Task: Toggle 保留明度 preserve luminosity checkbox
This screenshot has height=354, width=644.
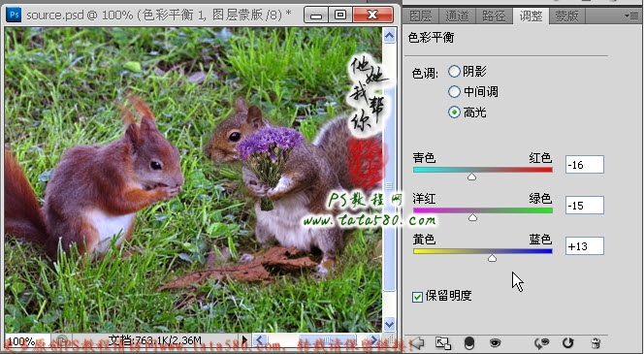Action: 417,297
